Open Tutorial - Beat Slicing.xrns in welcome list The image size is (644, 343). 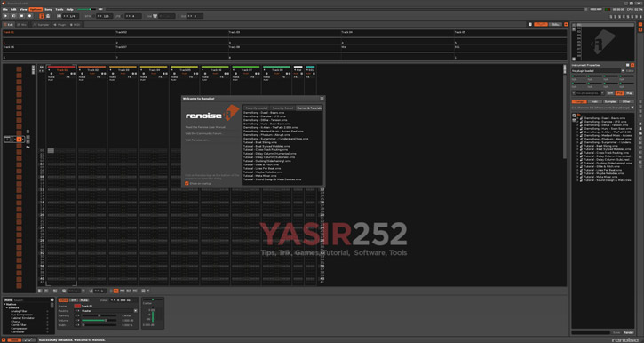[x=260, y=142]
